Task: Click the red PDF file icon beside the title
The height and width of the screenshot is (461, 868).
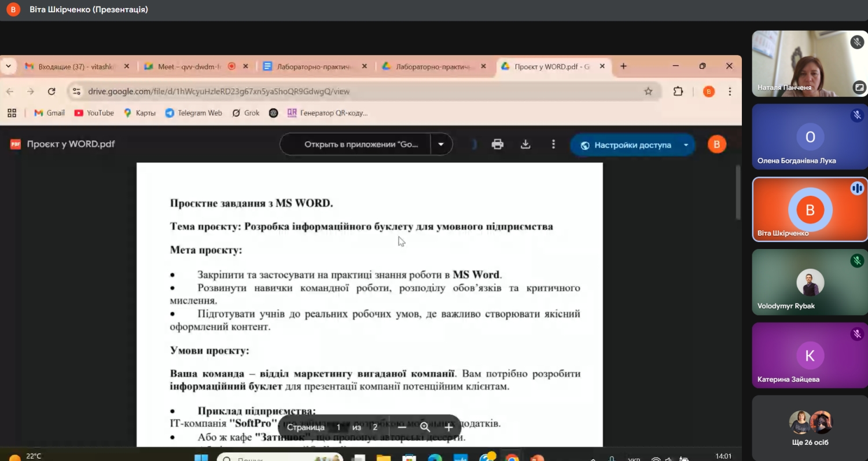Action: tap(16, 144)
